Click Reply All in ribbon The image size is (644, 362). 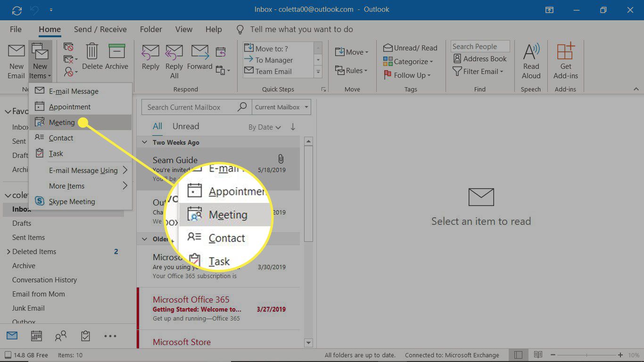click(x=174, y=61)
